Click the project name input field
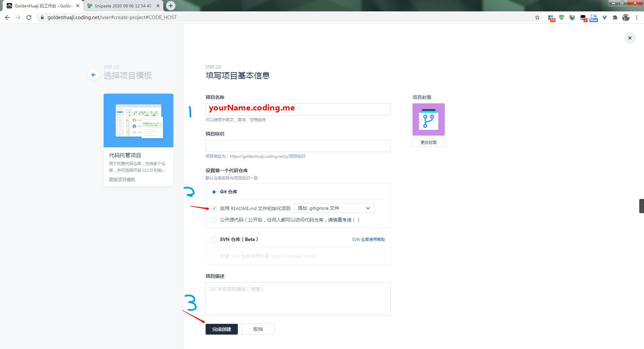This screenshot has width=644, height=349. (298, 109)
